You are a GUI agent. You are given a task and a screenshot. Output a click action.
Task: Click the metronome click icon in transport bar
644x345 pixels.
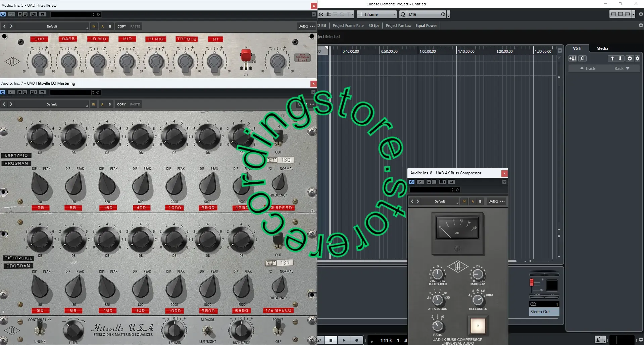[598, 340]
